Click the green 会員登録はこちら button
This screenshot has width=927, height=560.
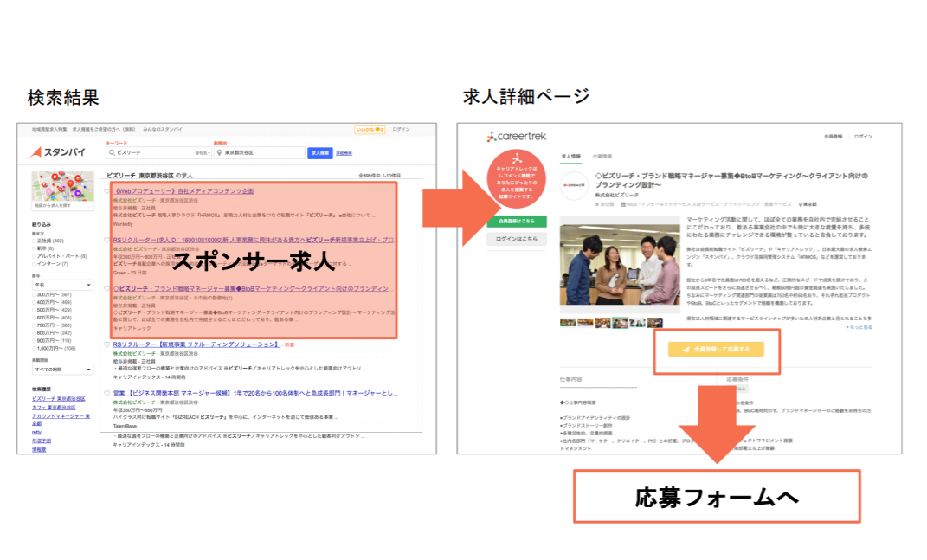(x=516, y=222)
